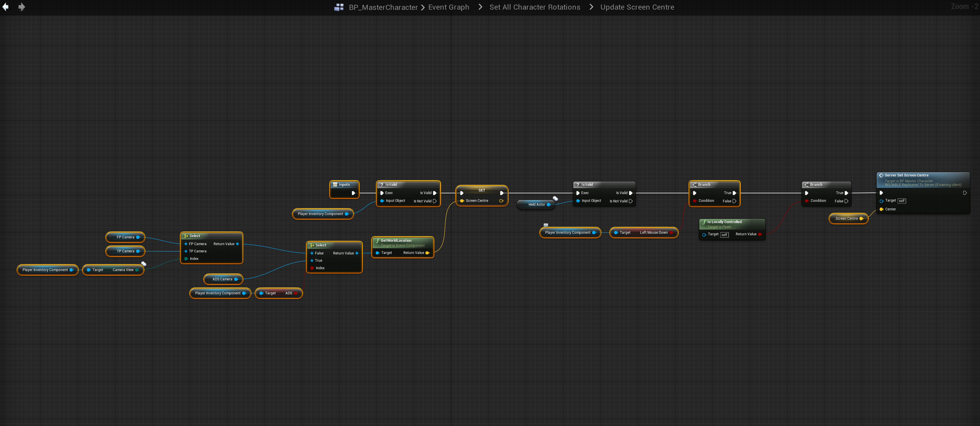The image size is (980, 426).
Task: Click the comment bubble above Camera View node
Action: (x=144, y=264)
